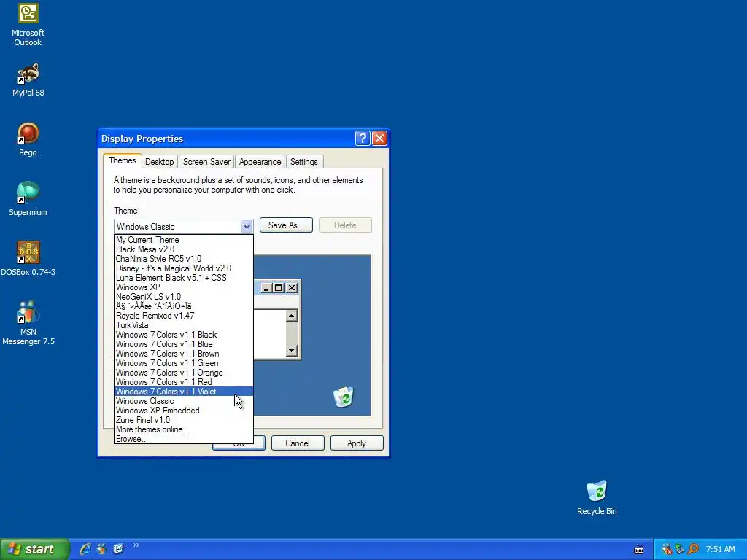Image resolution: width=747 pixels, height=560 pixels.
Task: Select More themes online... entry
Action: (184, 429)
